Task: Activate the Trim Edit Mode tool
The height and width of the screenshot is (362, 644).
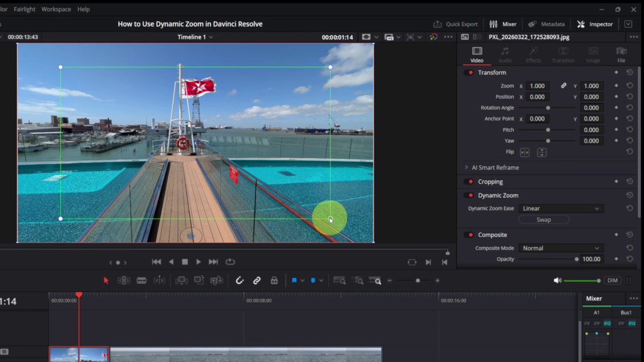Action: tap(124, 280)
